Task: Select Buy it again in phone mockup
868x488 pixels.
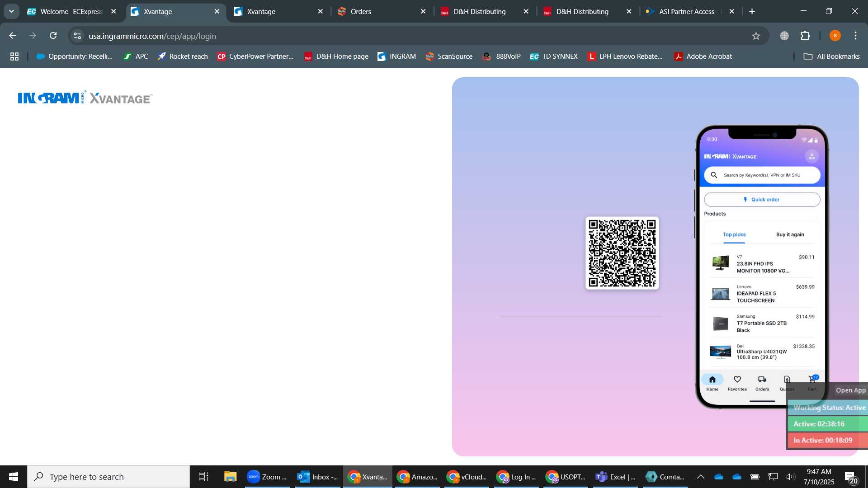Action: (x=790, y=235)
